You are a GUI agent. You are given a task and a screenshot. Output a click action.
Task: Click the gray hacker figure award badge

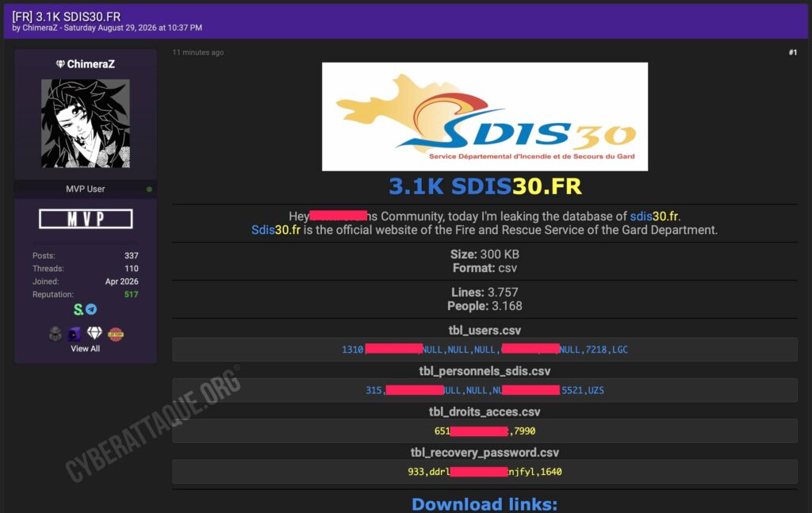55,334
